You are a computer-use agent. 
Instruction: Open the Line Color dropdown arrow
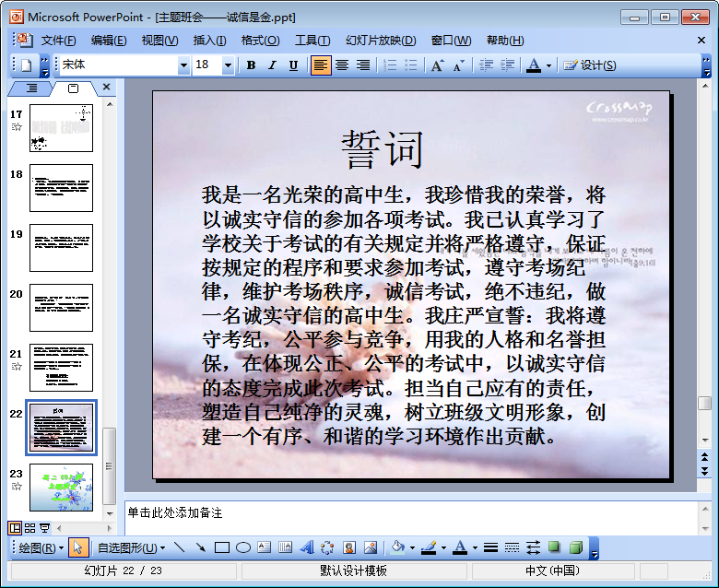(x=443, y=548)
